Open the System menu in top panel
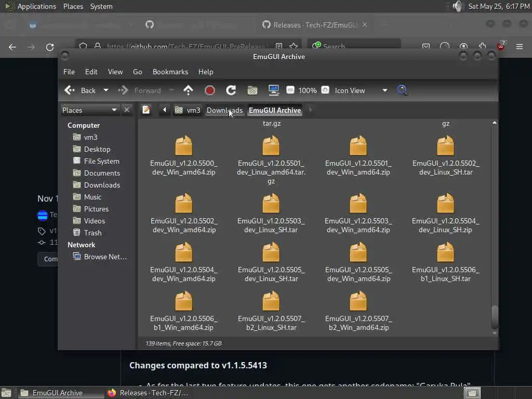This screenshot has width=532, height=399. point(101,6)
